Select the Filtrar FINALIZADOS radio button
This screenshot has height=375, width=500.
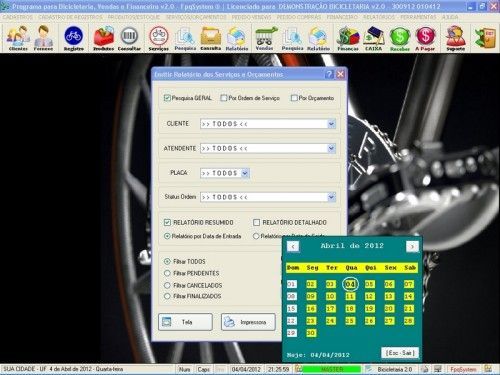pyautogui.click(x=167, y=296)
